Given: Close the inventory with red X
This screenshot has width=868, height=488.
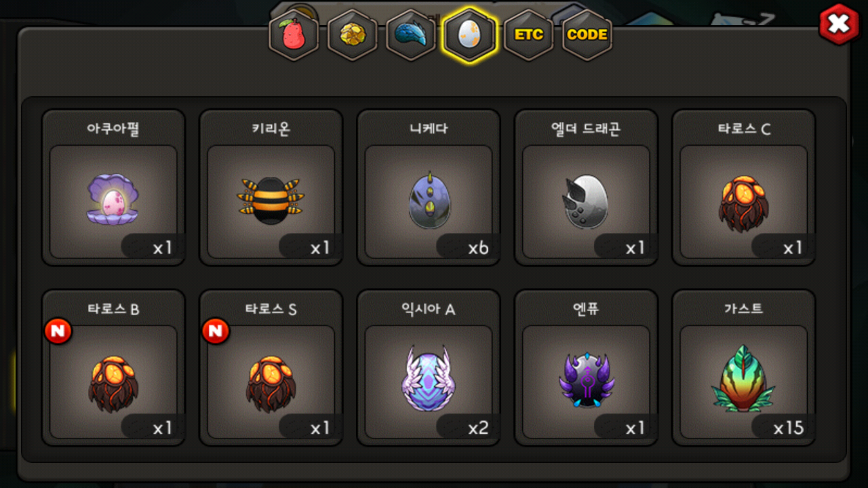Looking at the screenshot, I should pyautogui.click(x=839, y=24).
